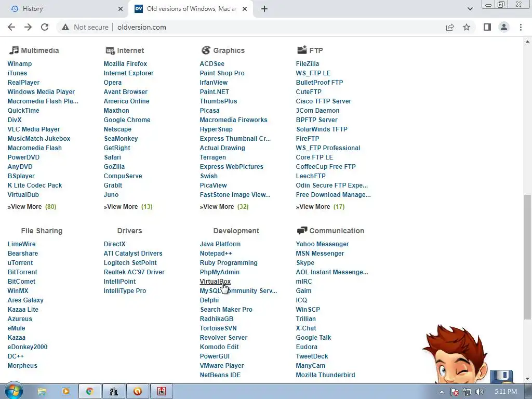
Task: Click the Internet category icon
Action: pyautogui.click(x=110, y=50)
